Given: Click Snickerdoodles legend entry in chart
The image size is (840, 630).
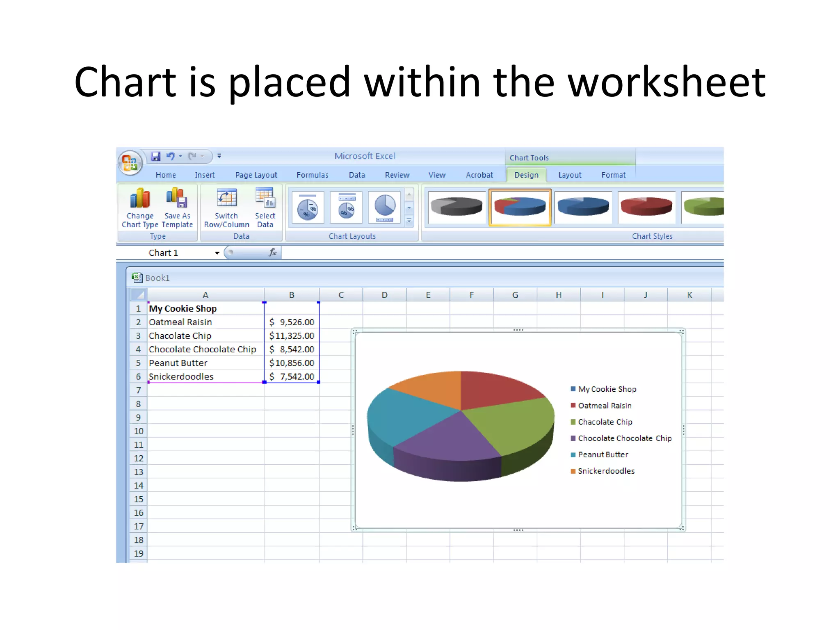Looking at the screenshot, I should [603, 471].
